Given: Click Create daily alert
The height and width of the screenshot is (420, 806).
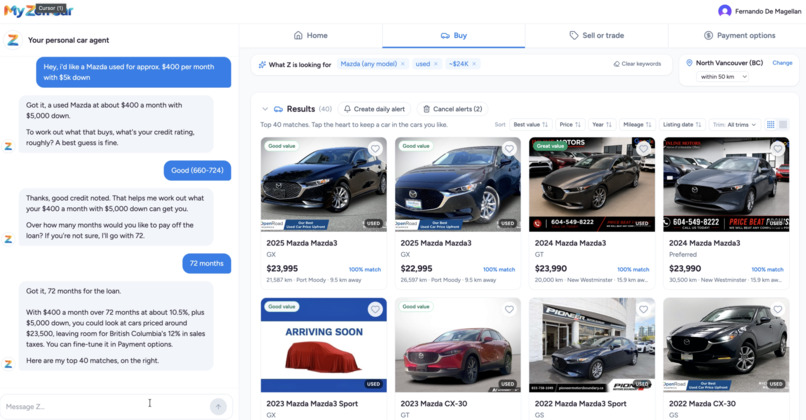Looking at the screenshot, I should tap(374, 109).
